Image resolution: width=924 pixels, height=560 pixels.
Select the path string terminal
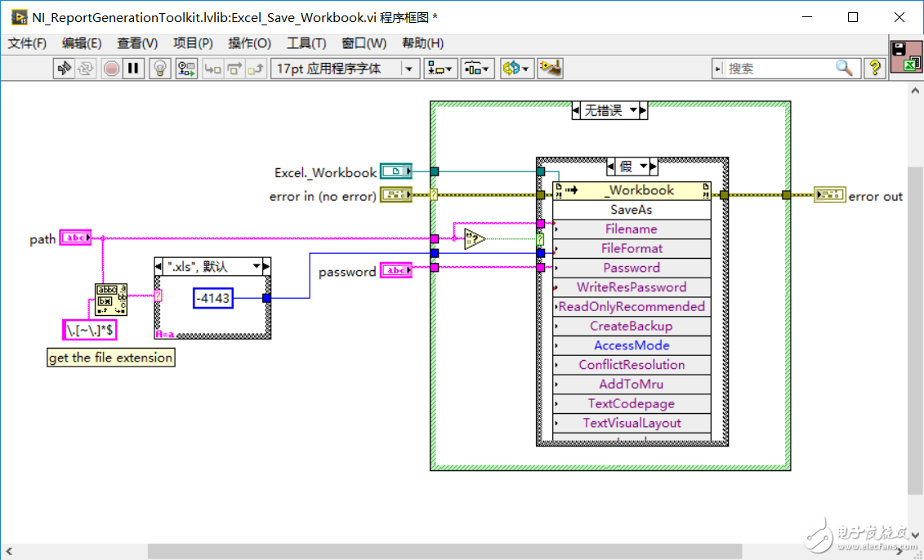pos(75,238)
